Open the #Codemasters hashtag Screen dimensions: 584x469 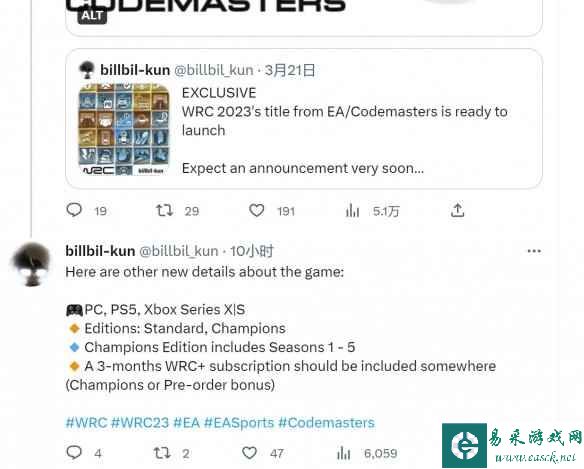(x=326, y=423)
